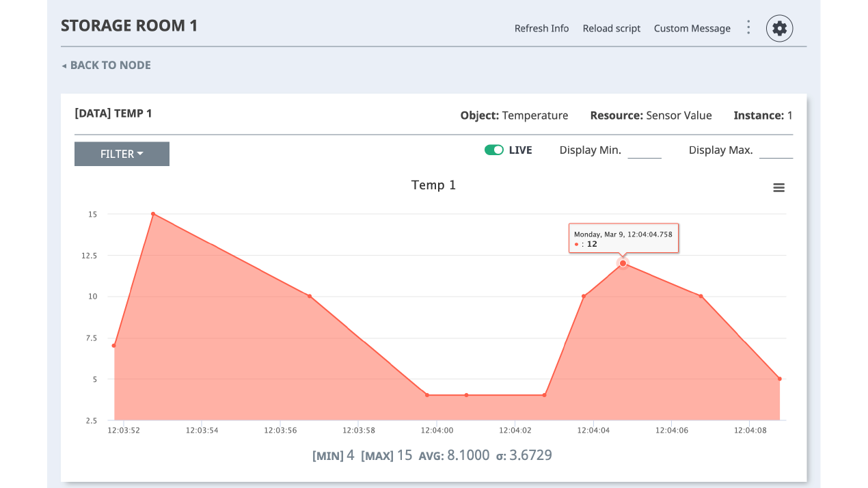Open the FILTER dropdown
The width and height of the screenshot is (868, 488).
click(x=122, y=154)
